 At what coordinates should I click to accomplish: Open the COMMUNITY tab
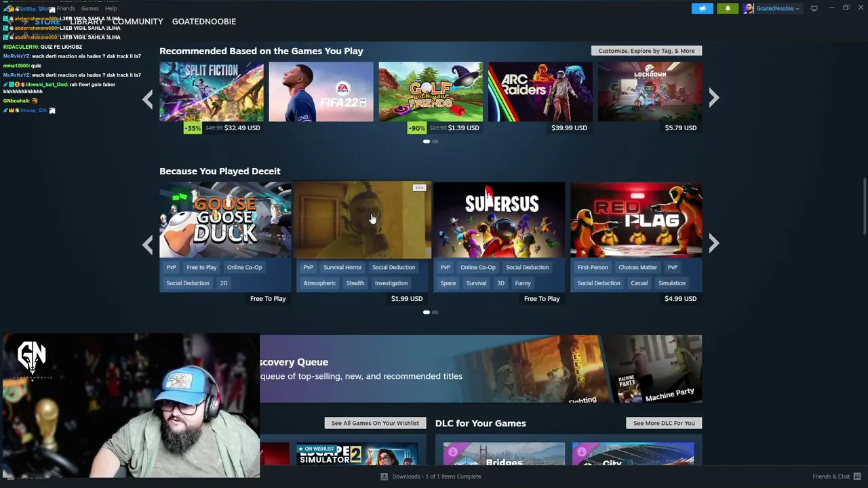pyautogui.click(x=138, y=22)
